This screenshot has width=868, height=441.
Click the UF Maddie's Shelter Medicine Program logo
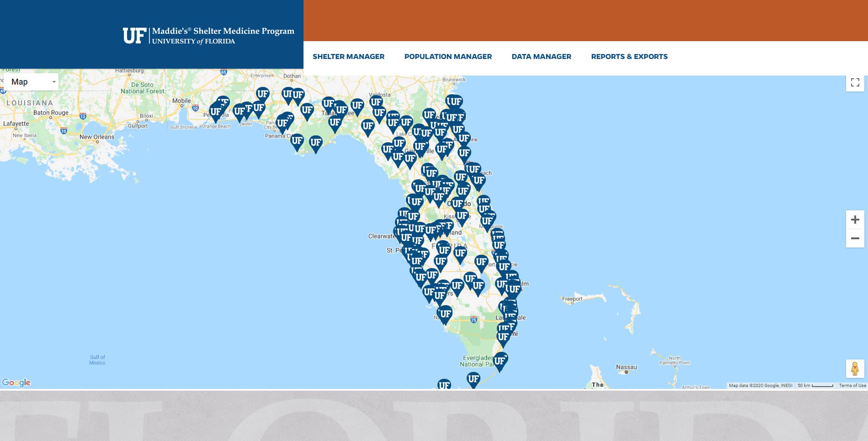[208, 35]
